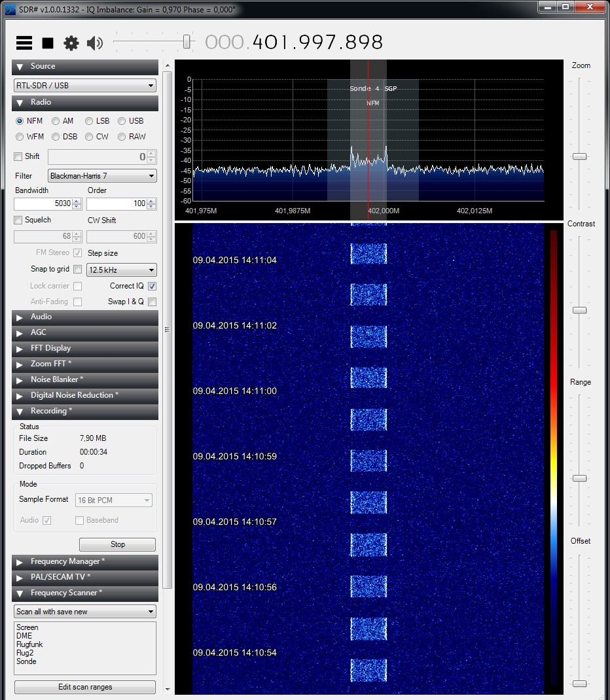The height and width of the screenshot is (700, 610).
Task: Mute audio with speaker icon
Action: pos(95,43)
